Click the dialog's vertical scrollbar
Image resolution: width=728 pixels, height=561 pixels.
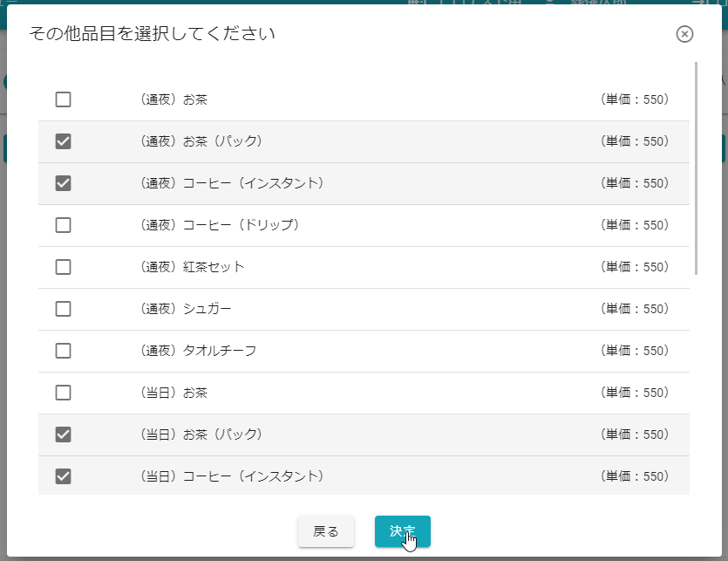point(696,168)
